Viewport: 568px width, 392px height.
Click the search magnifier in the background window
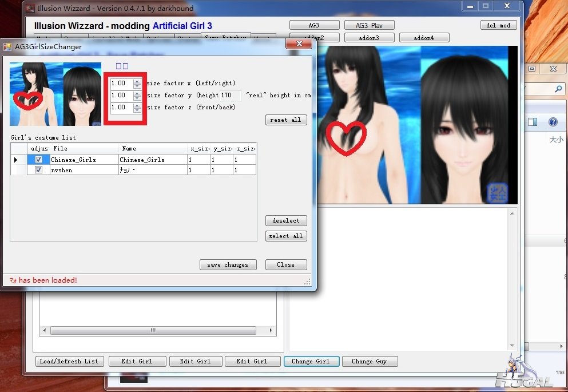click(x=558, y=88)
